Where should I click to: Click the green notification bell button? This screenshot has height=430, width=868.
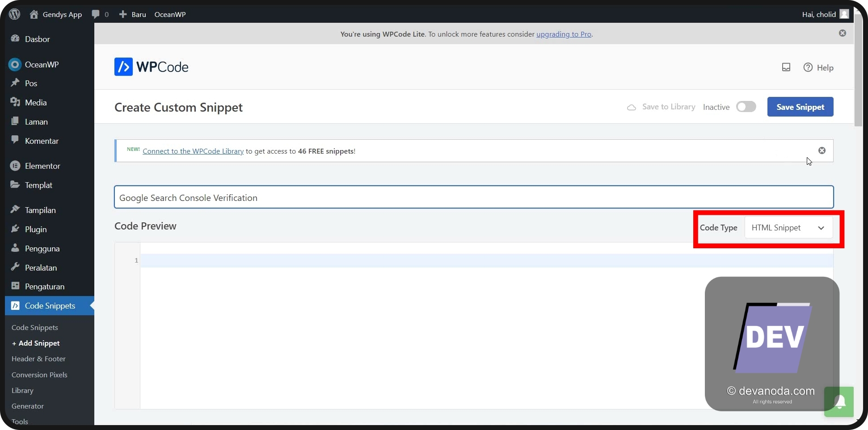(839, 402)
